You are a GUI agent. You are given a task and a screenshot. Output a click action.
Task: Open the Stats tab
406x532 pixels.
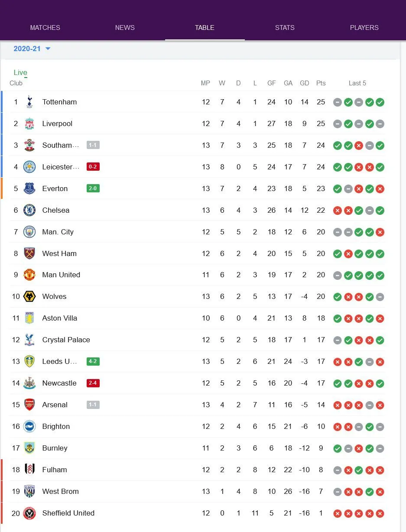[x=285, y=28]
